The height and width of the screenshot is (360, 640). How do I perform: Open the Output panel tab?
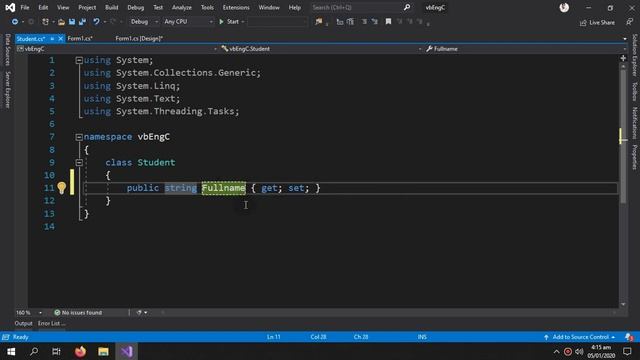23,323
